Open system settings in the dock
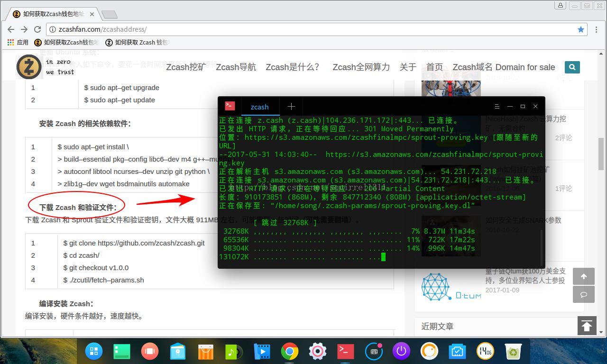The width and height of the screenshot is (607, 364). click(317, 351)
